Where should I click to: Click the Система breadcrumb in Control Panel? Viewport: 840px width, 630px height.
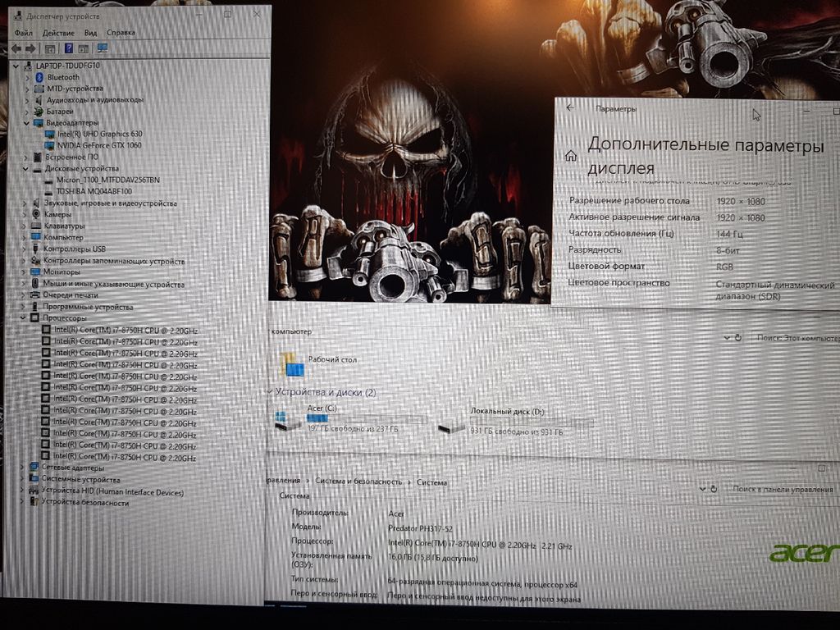tap(431, 482)
